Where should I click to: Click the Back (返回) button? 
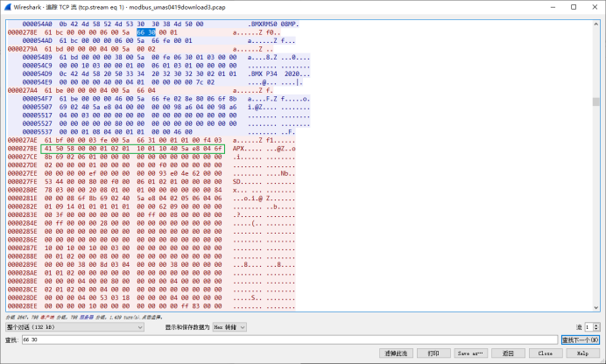point(507,353)
